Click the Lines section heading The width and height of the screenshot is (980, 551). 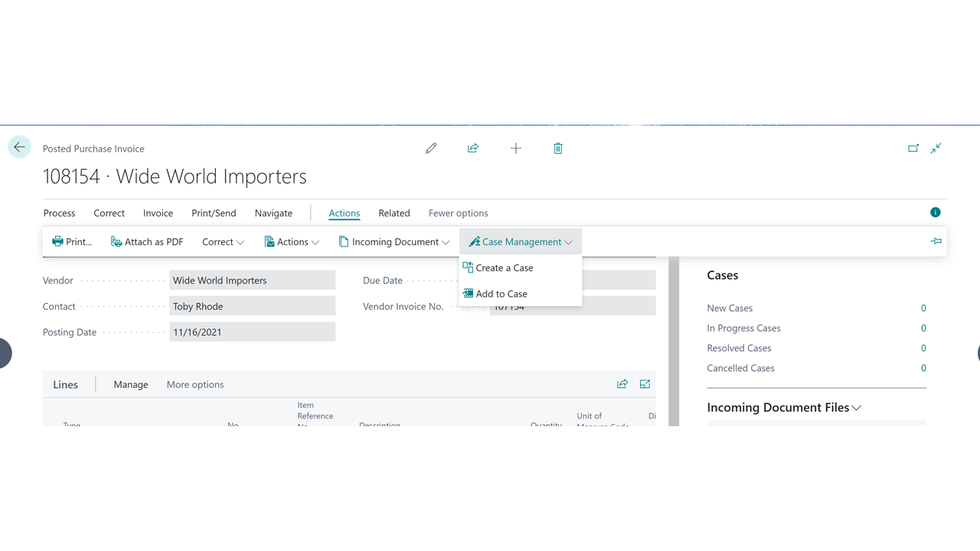click(x=66, y=385)
